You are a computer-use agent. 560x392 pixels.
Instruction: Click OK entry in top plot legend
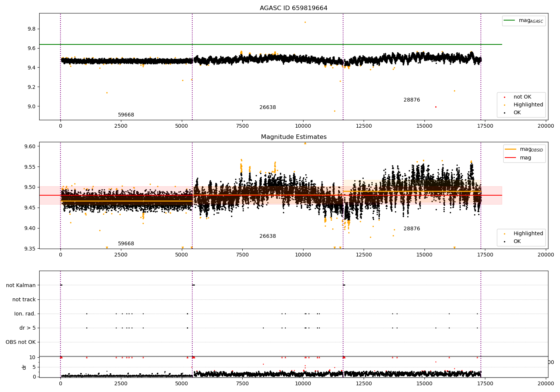[517, 113]
